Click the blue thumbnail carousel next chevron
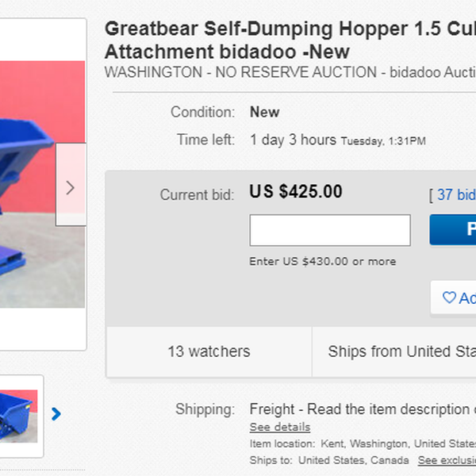 point(56,413)
